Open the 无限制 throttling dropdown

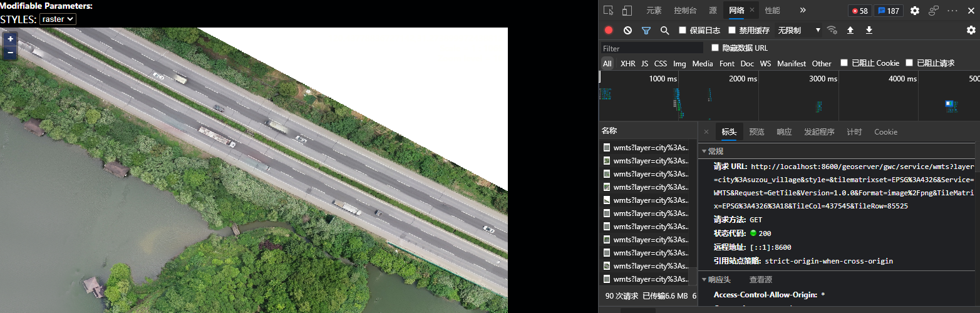pyautogui.click(x=798, y=30)
